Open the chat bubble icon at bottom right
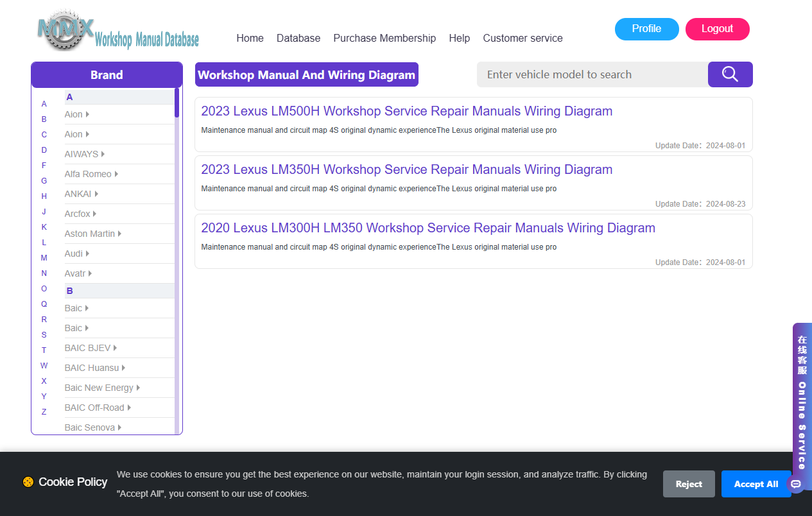The width and height of the screenshot is (812, 516). click(x=796, y=484)
